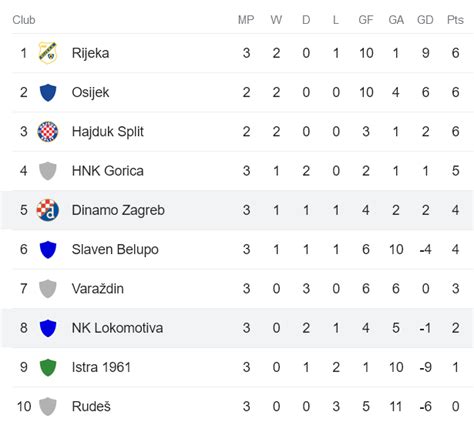Click the Istra 1961 green shield icon

point(48,367)
